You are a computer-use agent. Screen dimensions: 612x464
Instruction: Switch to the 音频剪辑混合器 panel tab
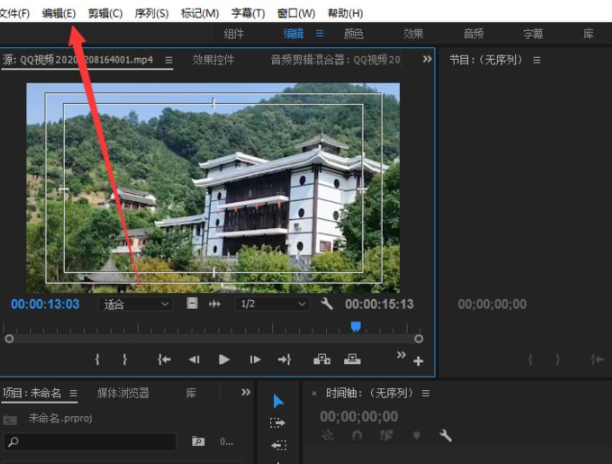[335, 60]
